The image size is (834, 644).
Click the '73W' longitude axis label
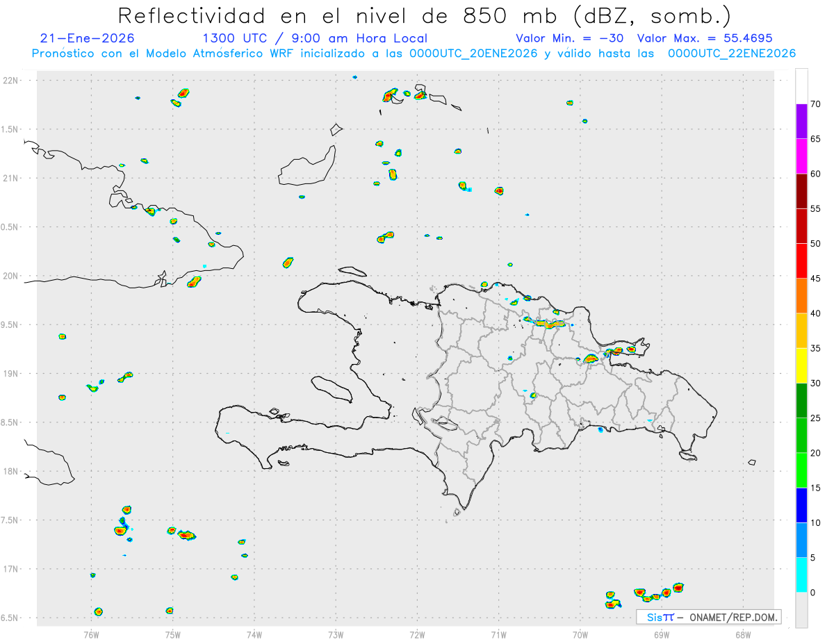(336, 634)
